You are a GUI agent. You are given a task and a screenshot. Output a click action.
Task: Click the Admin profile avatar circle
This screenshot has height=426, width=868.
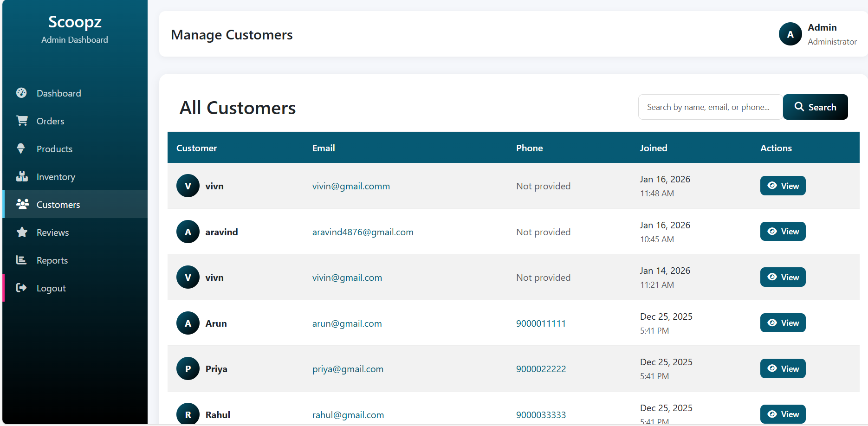790,34
